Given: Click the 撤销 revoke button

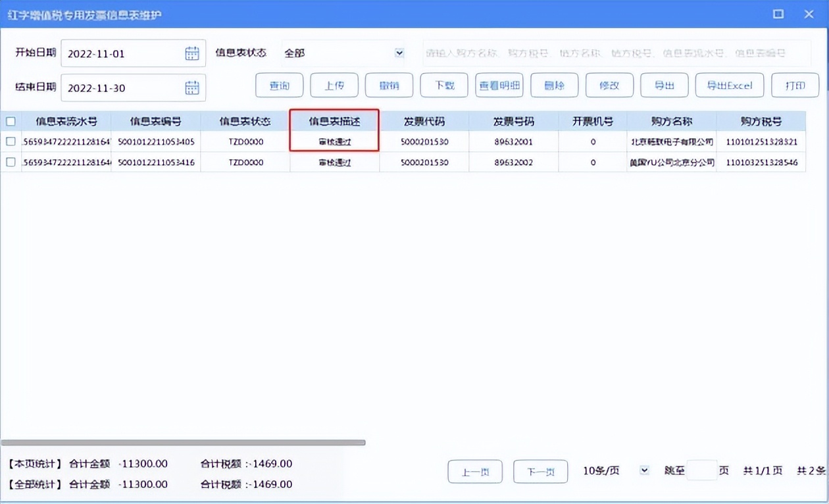Looking at the screenshot, I should pos(388,85).
